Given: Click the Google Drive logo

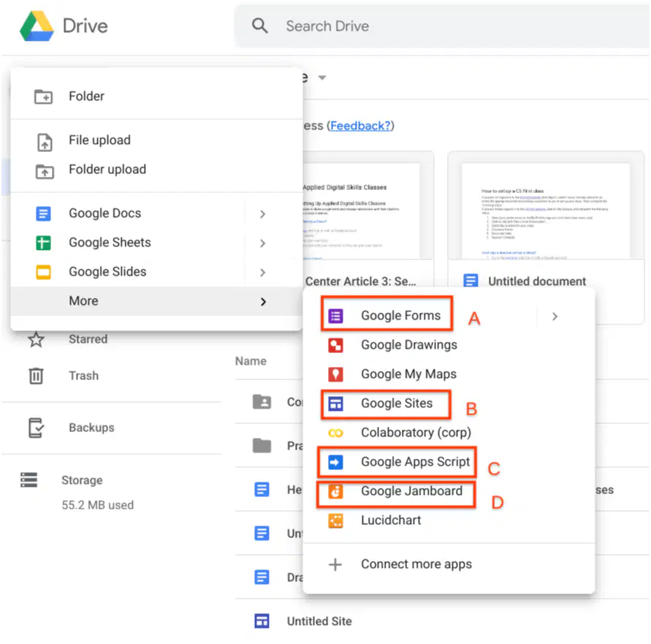Looking at the screenshot, I should [37, 26].
